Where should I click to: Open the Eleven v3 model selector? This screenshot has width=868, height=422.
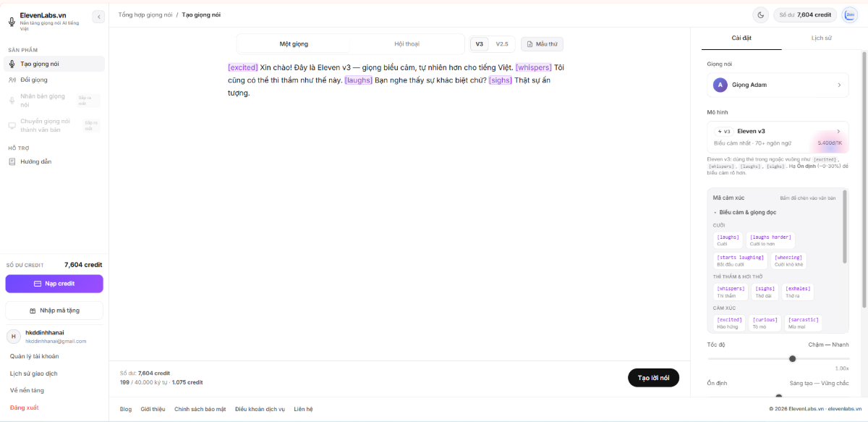(778, 137)
